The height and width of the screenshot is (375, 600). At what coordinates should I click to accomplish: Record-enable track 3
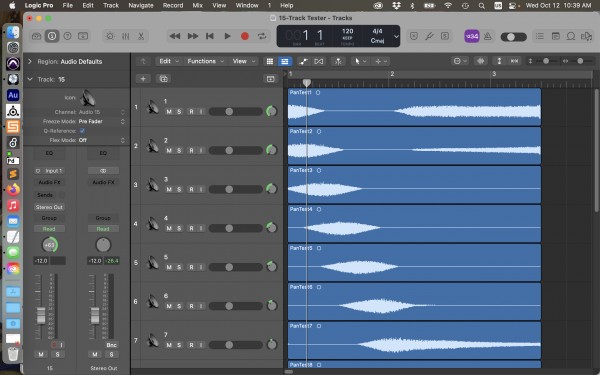(191, 189)
